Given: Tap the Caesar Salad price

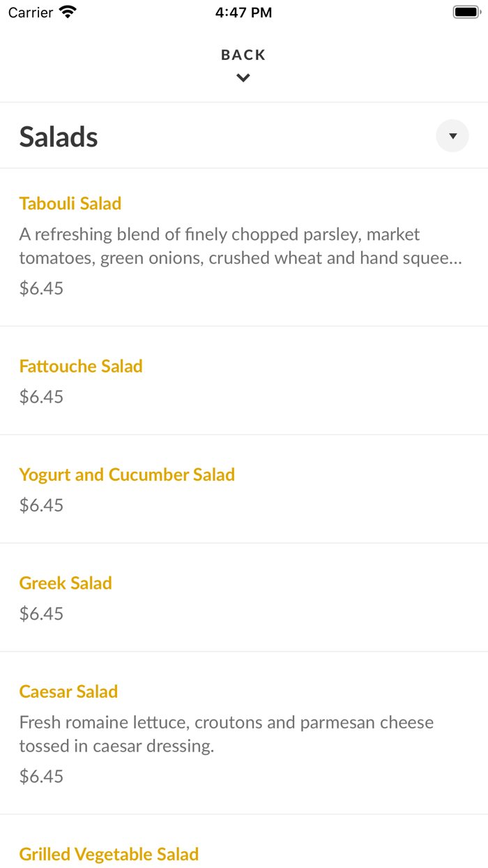Looking at the screenshot, I should click(41, 777).
